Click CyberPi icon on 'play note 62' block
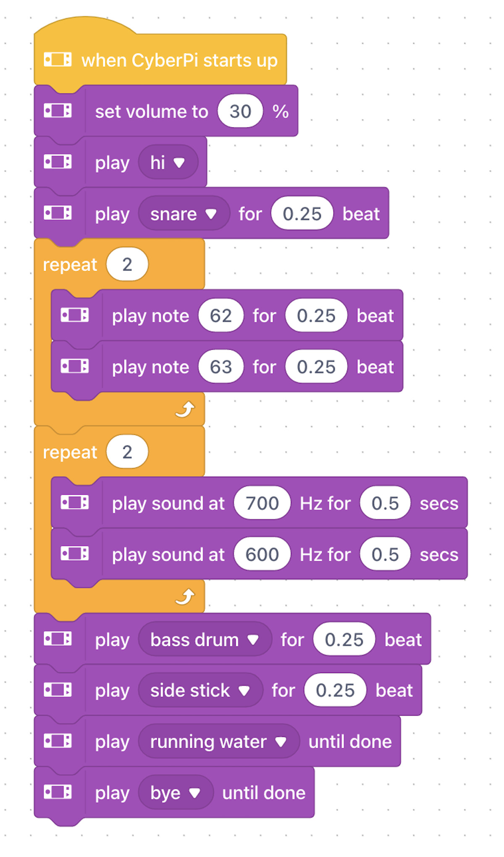Image resolution: width=504 pixels, height=857 pixels. 74,315
